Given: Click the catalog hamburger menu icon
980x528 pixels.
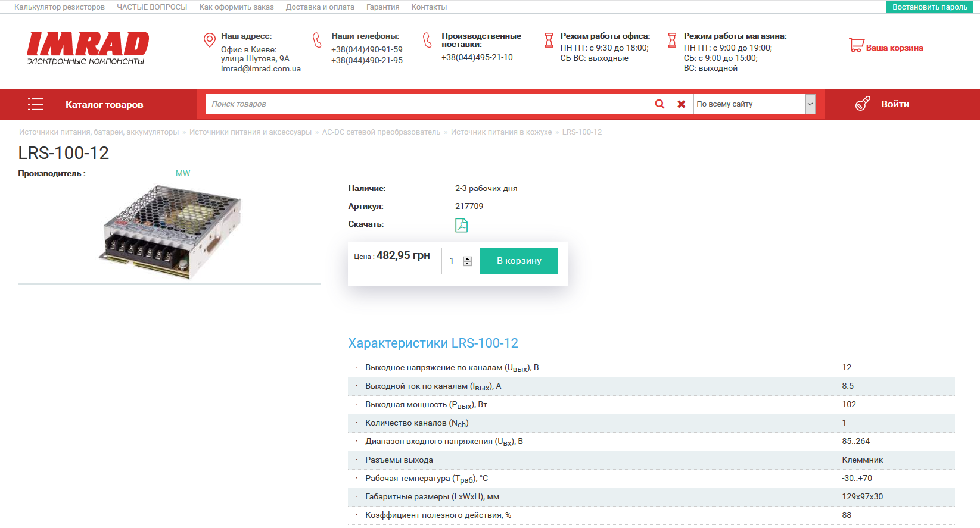Looking at the screenshot, I should coord(35,104).
